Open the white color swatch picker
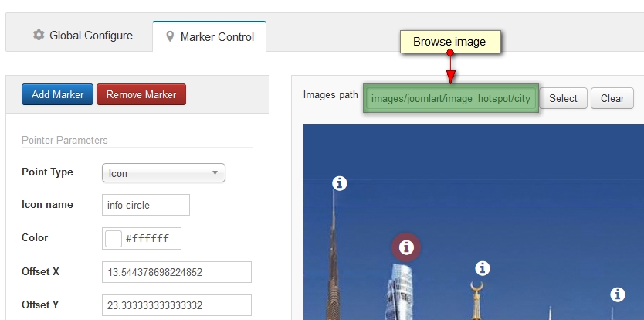This screenshot has width=644, height=320. [114, 239]
